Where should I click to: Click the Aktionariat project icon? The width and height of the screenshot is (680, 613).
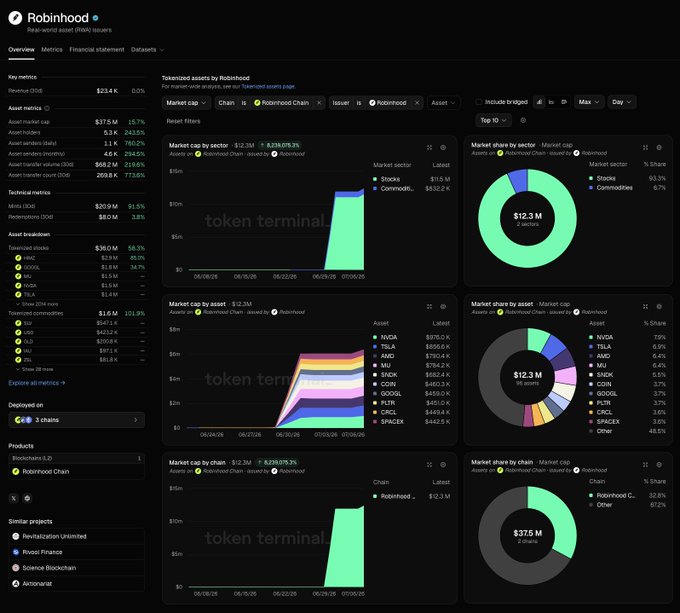16,584
